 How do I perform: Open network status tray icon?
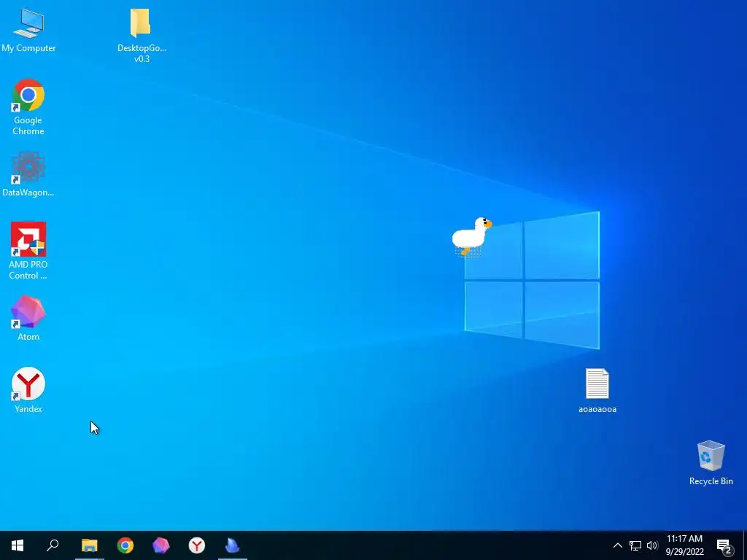tap(635, 545)
